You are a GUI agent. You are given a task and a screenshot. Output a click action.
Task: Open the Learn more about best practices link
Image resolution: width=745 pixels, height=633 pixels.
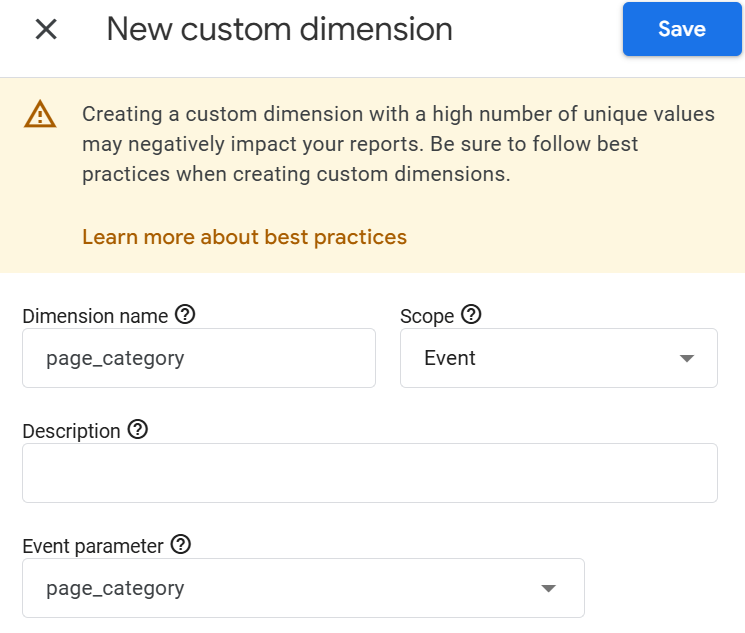244,237
